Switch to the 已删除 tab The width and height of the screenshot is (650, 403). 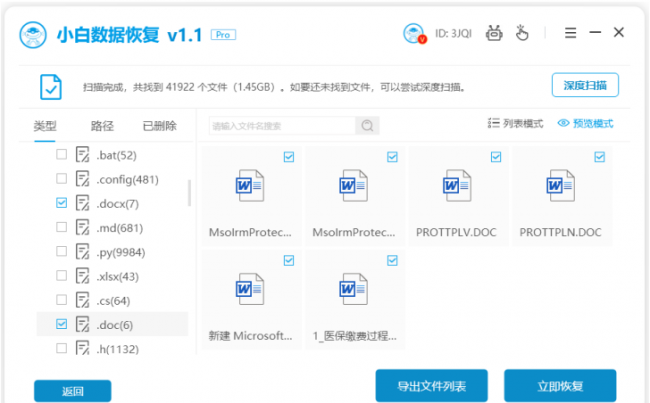tap(160, 126)
